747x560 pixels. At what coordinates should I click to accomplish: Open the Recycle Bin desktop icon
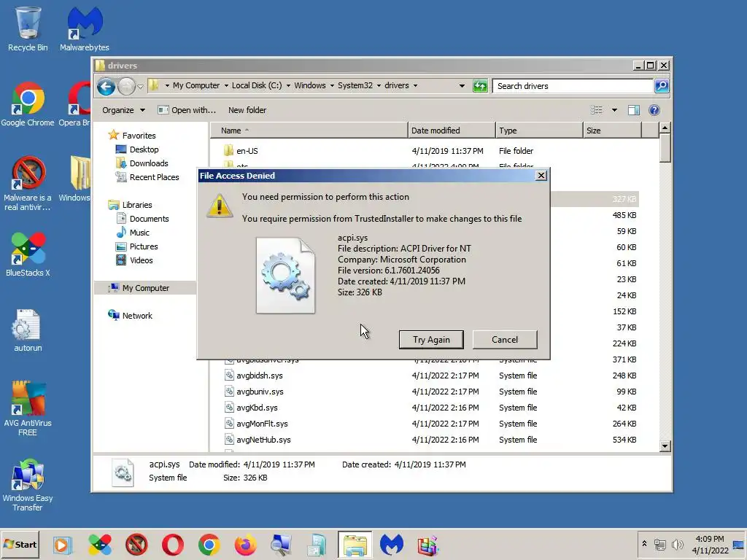click(x=28, y=28)
